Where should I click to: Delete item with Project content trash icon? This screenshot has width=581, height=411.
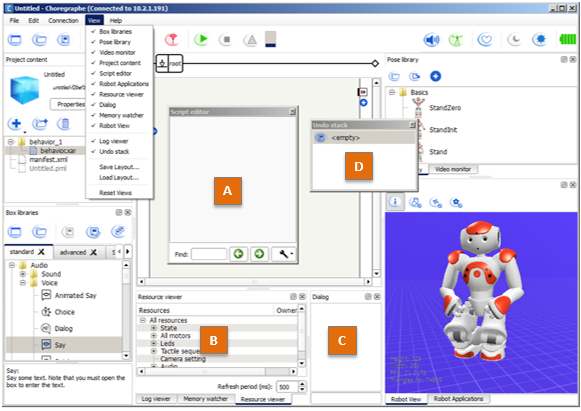(x=65, y=123)
